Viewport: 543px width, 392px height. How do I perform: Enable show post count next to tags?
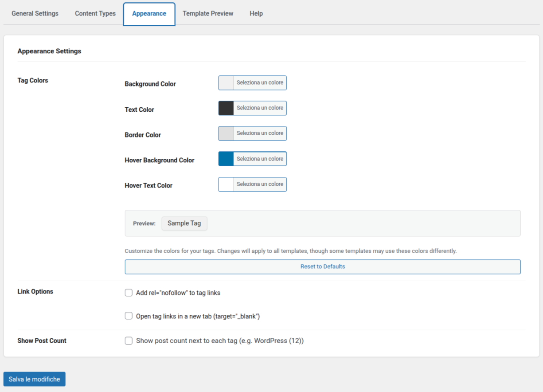(129, 341)
